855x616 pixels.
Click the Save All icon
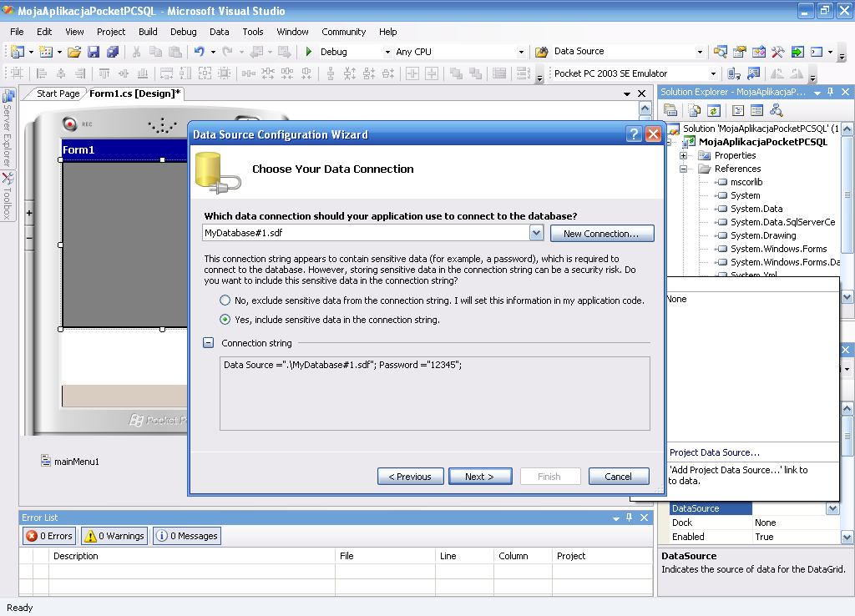[x=113, y=52]
